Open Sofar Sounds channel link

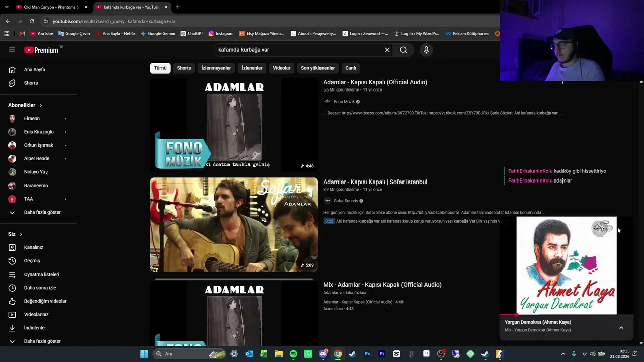tap(346, 201)
